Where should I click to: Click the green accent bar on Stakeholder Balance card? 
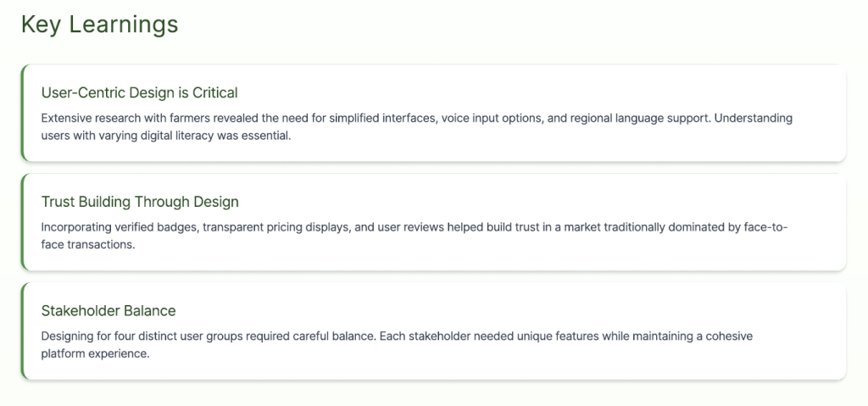[23, 331]
